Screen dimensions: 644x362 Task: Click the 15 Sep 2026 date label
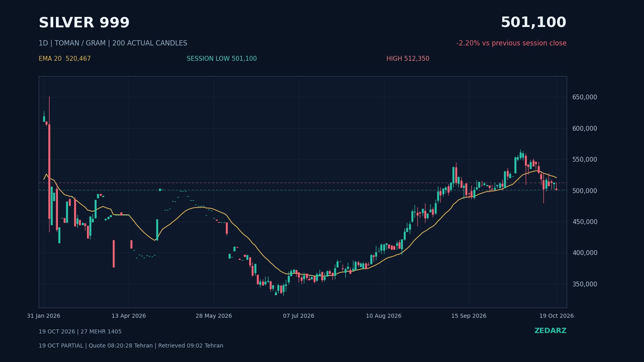(469, 316)
